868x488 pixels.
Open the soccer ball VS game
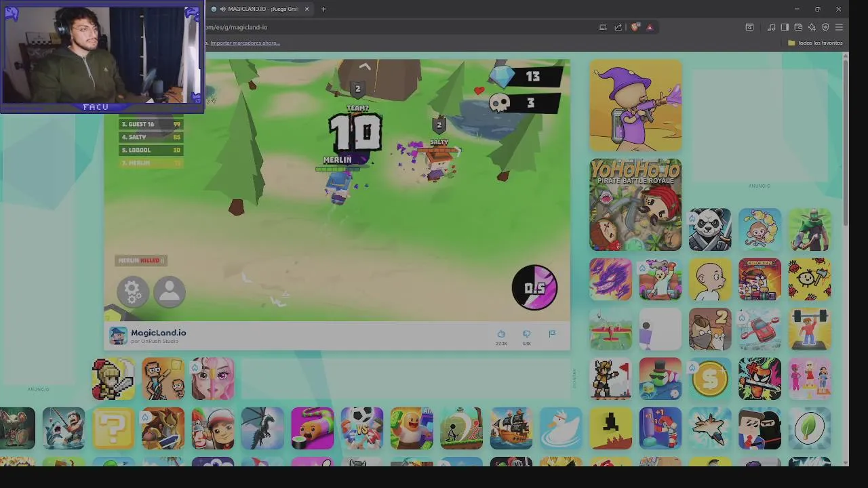pyautogui.click(x=362, y=428)
